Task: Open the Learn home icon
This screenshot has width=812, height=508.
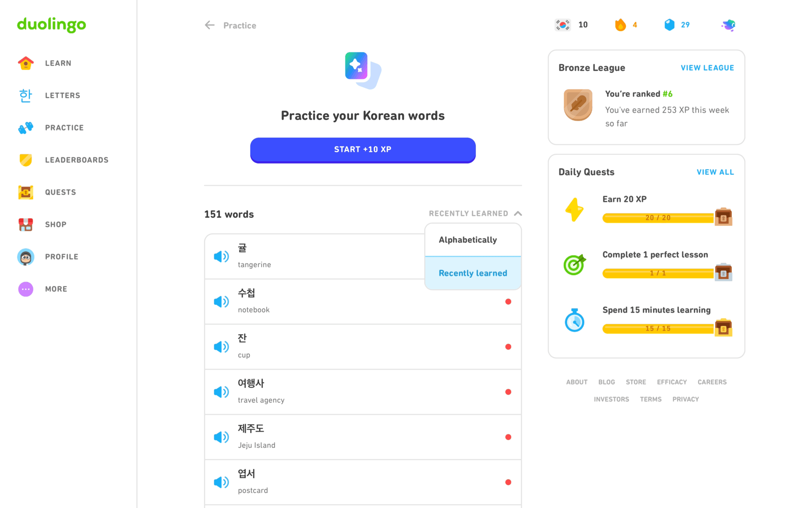Action: click(x=26, y=63)
